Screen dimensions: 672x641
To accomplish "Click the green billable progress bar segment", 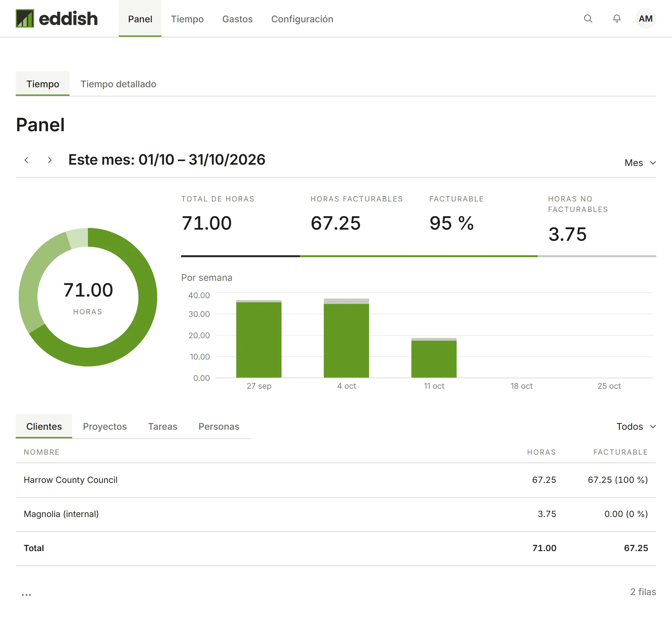I will click(x=418, y=256).
